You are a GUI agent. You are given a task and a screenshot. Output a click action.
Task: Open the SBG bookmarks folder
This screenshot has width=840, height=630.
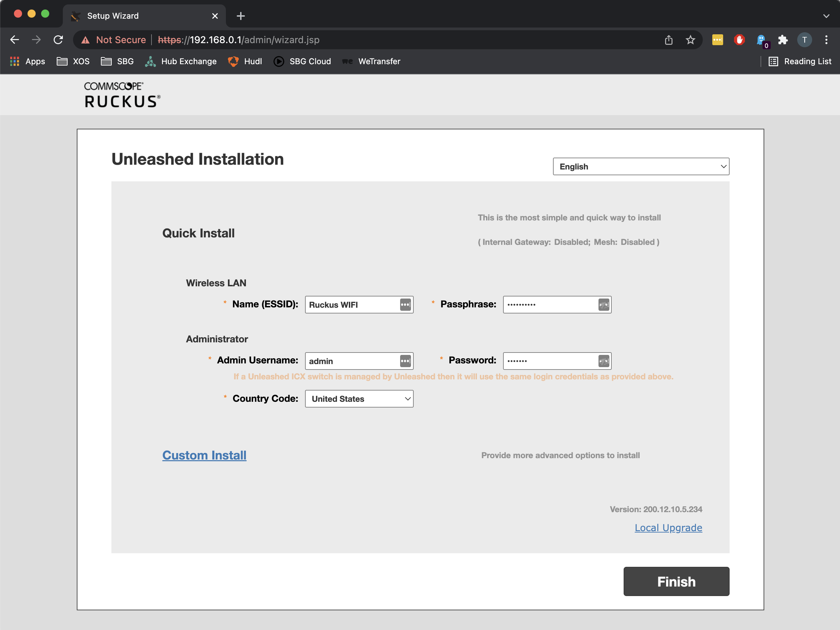(117, 61)
